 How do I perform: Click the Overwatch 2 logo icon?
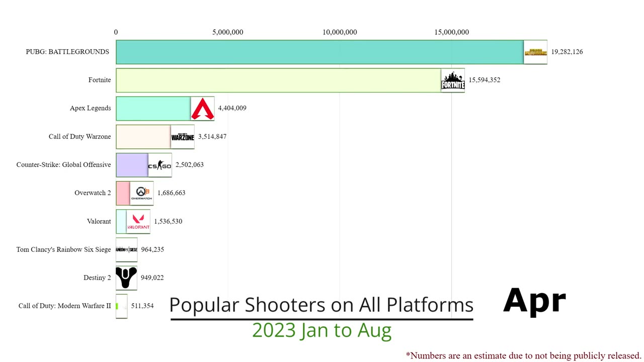(141, 193)
